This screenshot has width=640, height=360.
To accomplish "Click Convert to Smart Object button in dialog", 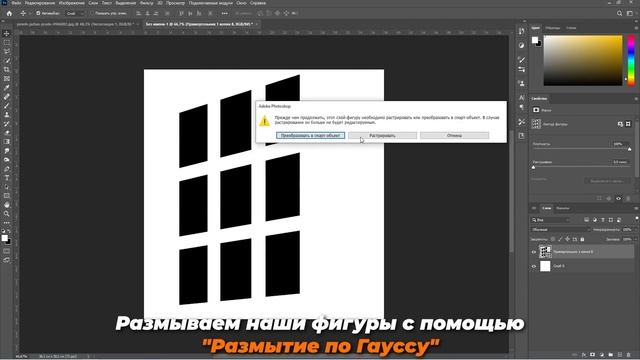I will pos(310,136).
